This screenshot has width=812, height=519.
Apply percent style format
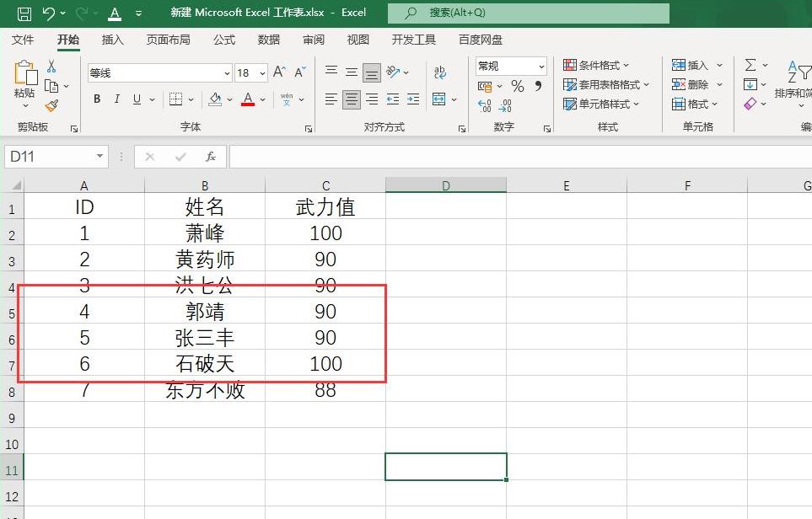click(518, 86)
